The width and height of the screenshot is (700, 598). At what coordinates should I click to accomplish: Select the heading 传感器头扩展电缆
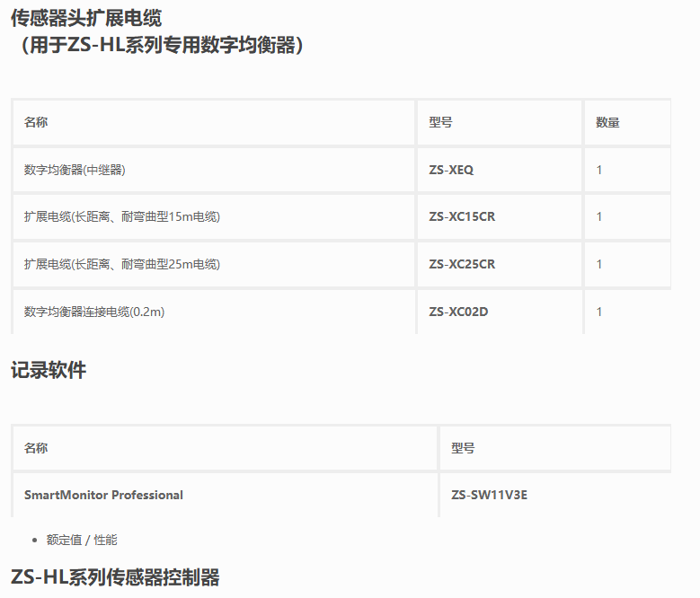86,18
